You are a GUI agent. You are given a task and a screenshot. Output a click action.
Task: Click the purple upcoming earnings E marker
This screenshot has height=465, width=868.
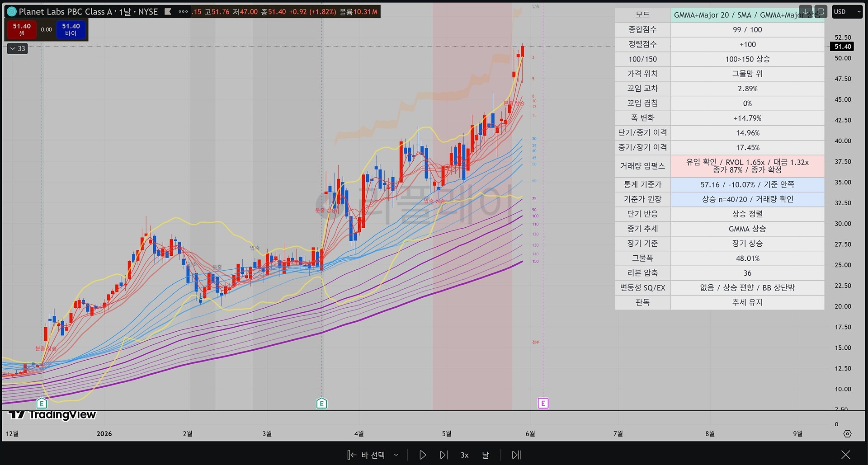click(x=543, y=403)
